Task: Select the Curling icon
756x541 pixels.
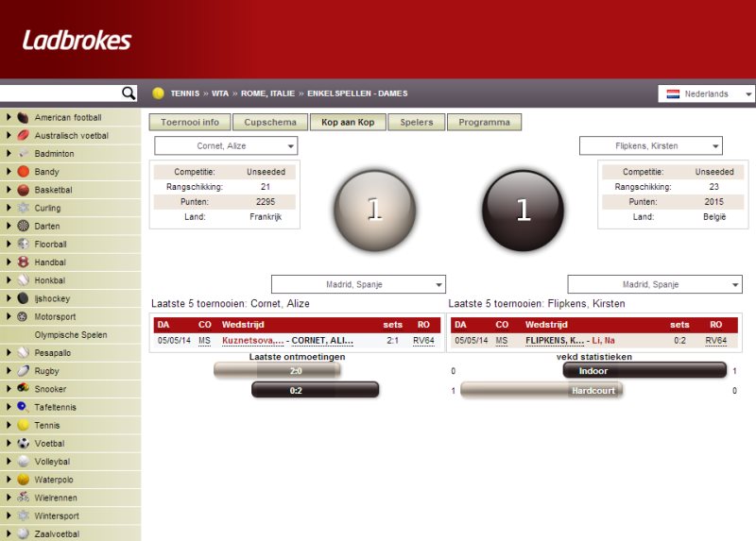Action: pos(23,208)
